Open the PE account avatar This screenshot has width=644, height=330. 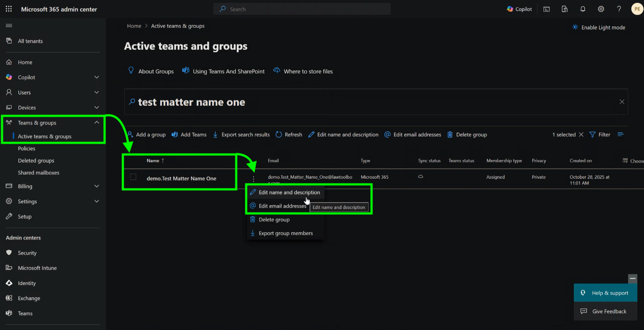(x=637, y=9)
